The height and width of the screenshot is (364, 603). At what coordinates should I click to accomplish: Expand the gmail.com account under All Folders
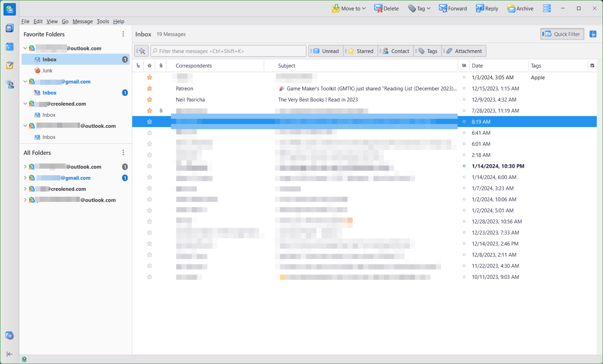25,178
